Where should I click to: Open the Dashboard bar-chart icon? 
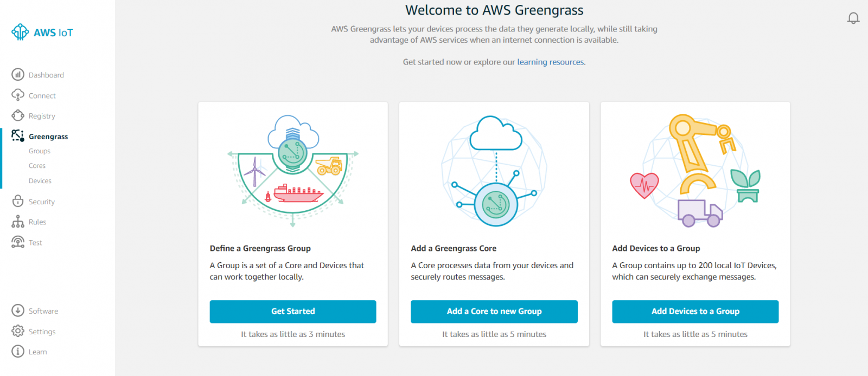[18, 74]
